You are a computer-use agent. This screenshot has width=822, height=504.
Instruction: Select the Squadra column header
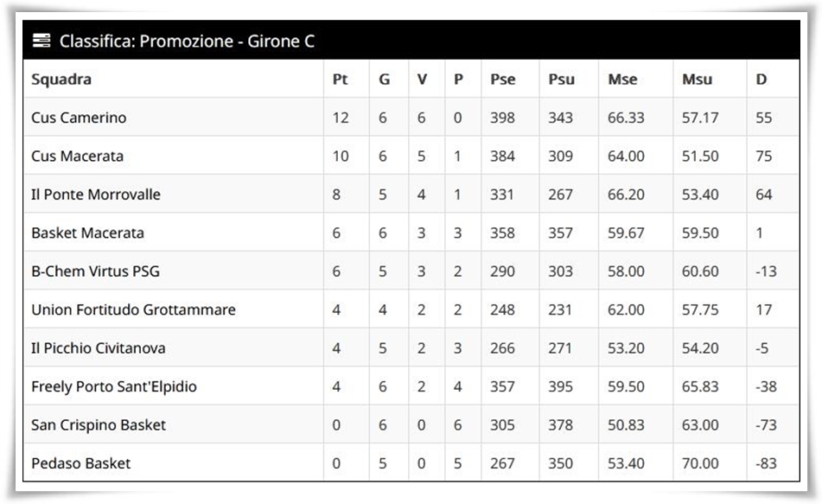61,80
